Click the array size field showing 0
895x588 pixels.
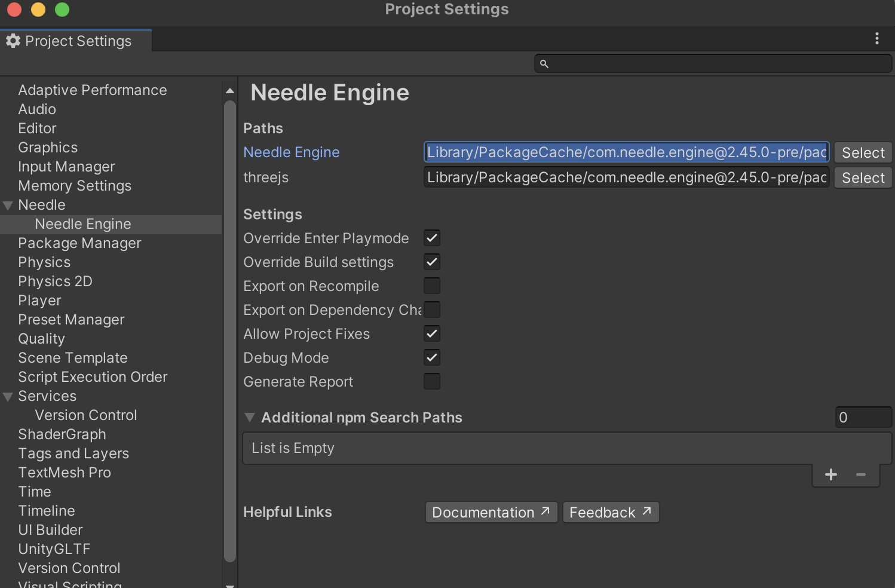coord(863,417)
